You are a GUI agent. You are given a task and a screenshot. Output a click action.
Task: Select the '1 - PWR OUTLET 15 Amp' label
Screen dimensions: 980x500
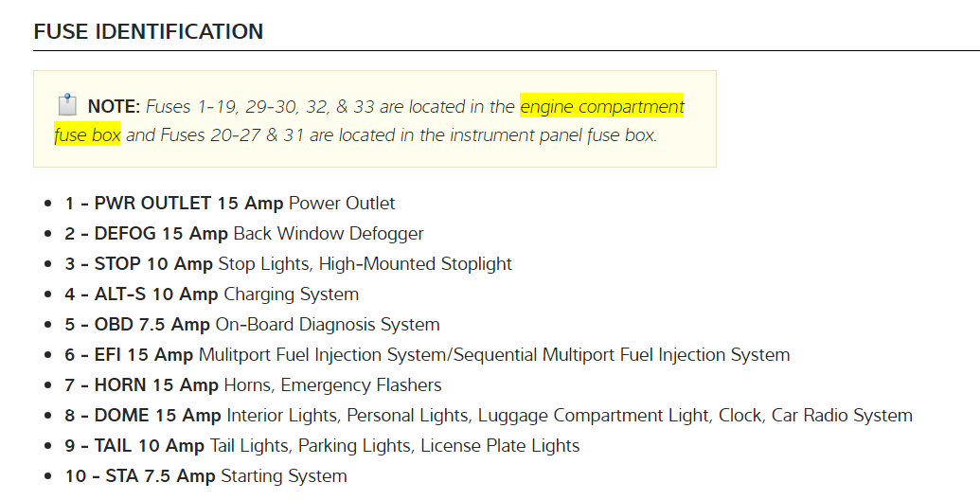(x=174, y=203)
